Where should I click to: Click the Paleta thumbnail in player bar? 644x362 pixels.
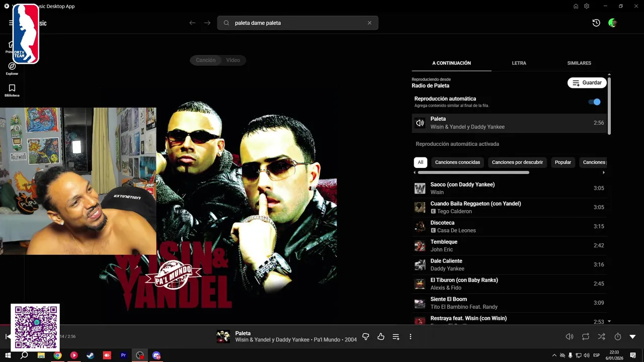click(x=223, y=336)
